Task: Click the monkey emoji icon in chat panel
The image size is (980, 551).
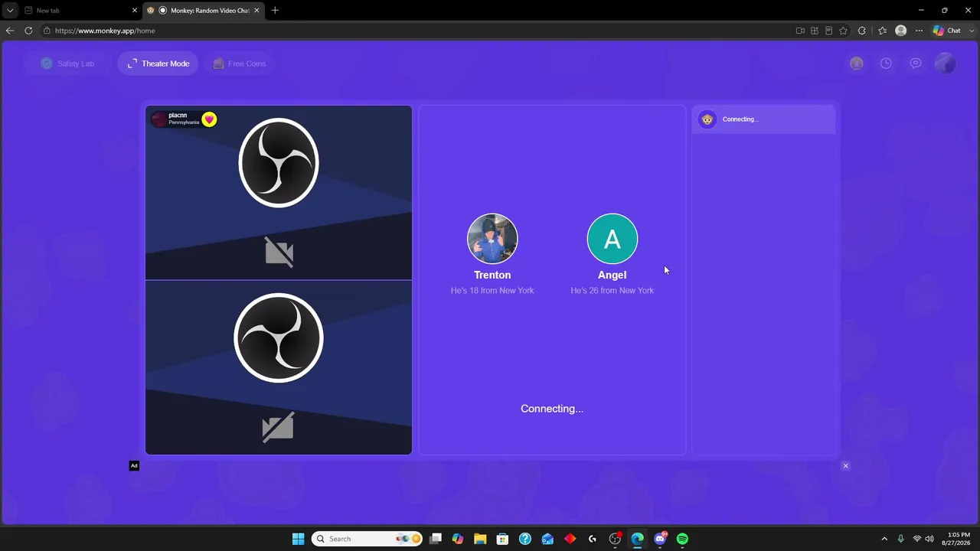Action: [707, 119]
